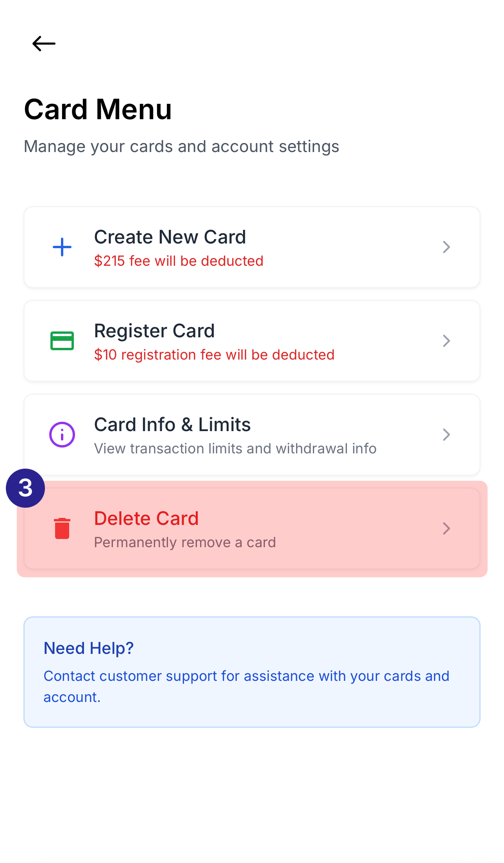
Task: Choose the Delete Card option
Action: point(147,519)
